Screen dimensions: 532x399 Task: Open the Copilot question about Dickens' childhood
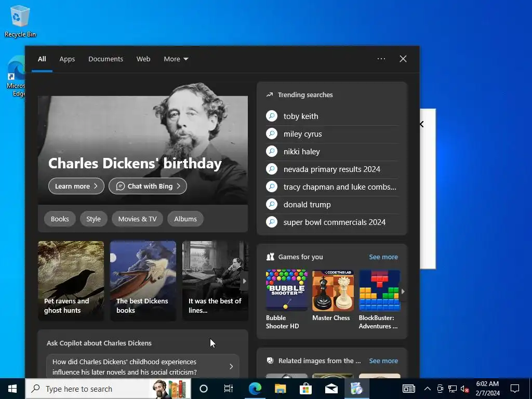[142, 366]
